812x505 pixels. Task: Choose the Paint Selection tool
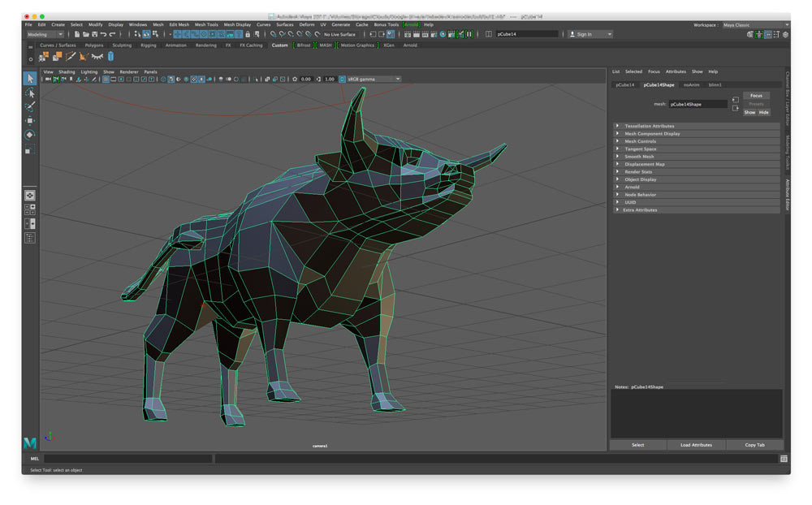point(30,107)
